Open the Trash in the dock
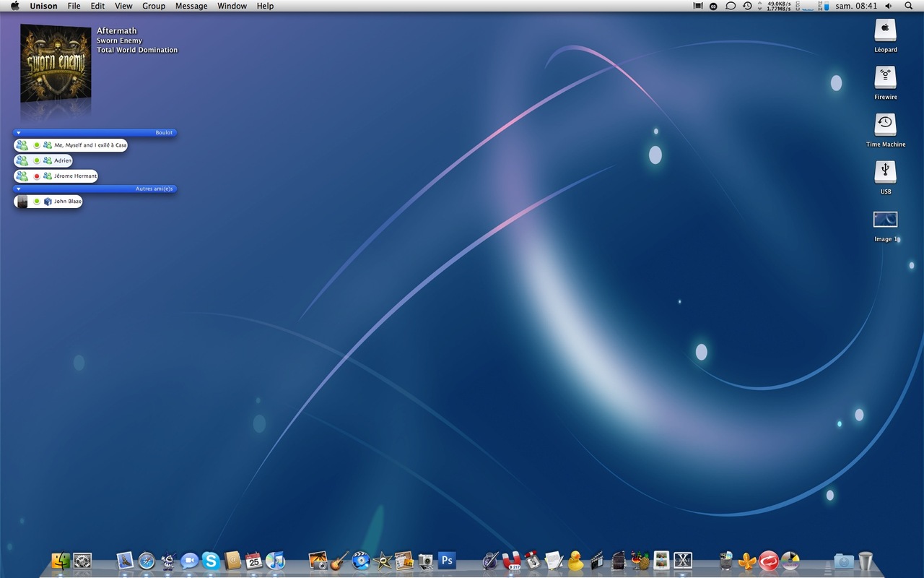The width and height of the screenshot is (924, 578). (x=866, y=560)
